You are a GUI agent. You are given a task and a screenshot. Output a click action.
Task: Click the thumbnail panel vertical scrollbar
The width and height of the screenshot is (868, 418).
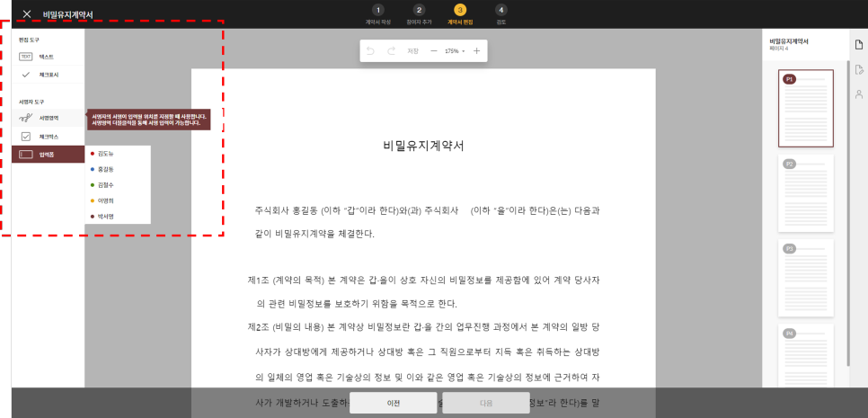click(847, 213)
